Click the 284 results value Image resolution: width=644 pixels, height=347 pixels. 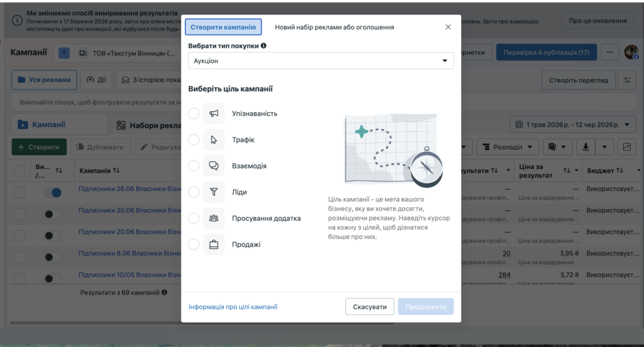coord(504,275)
